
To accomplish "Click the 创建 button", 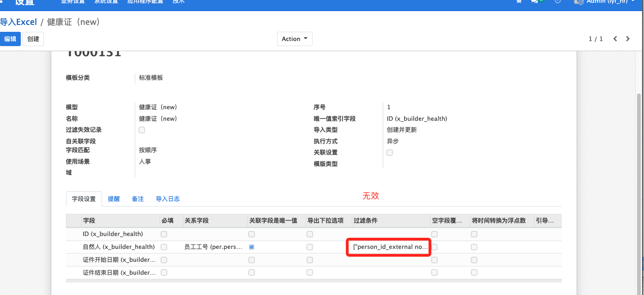I will pyautogui.click(x=33, y=39).
